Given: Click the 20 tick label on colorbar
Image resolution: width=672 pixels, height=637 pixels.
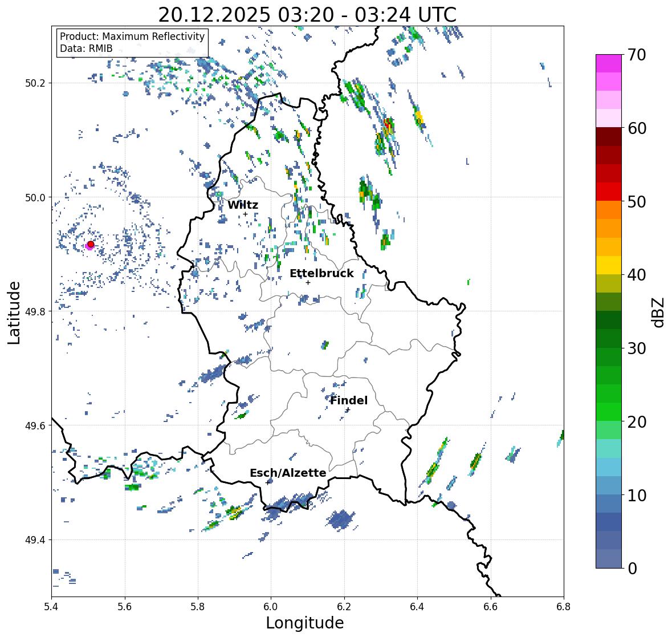Looking at the screenshot, I should click(636, 422).
